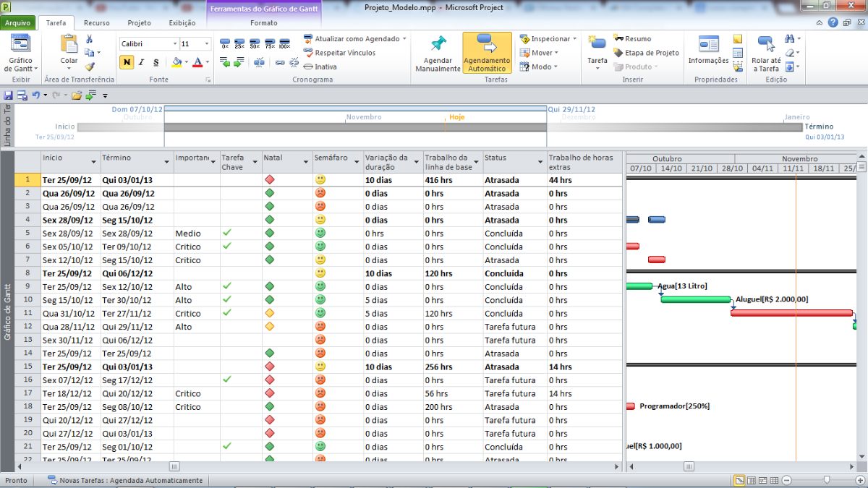The height and width of the screenshot is (488, 868).
Task: Set task to 25% complete
Action: [240, 43]
